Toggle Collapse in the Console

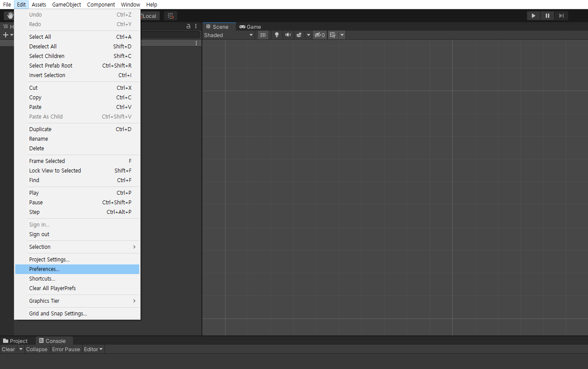(x=37, y=349)
